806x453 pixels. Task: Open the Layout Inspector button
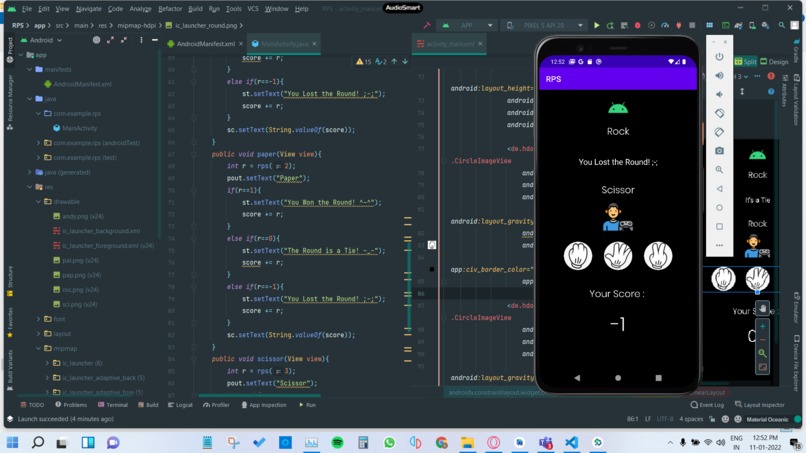(x=760, y=405)
